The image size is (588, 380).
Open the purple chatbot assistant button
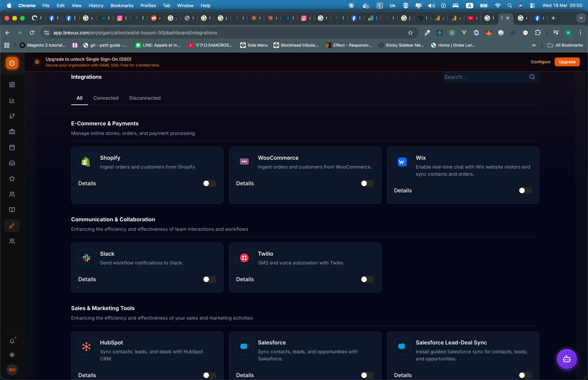tap(567, 359)
